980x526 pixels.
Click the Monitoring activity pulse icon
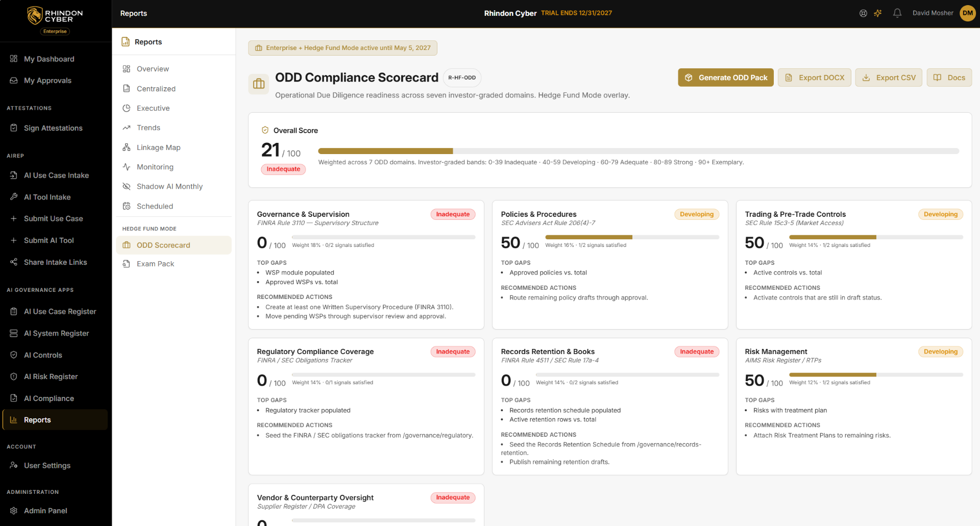127,167
